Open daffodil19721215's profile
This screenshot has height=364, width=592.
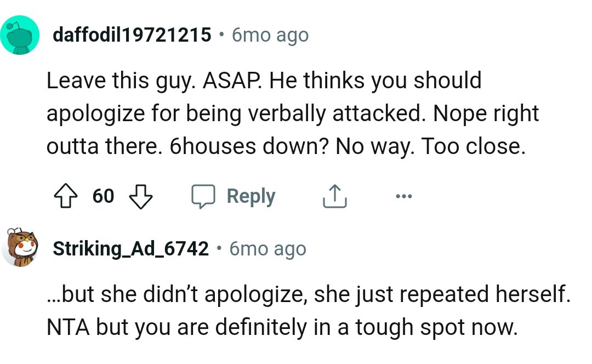coord(132,34)
